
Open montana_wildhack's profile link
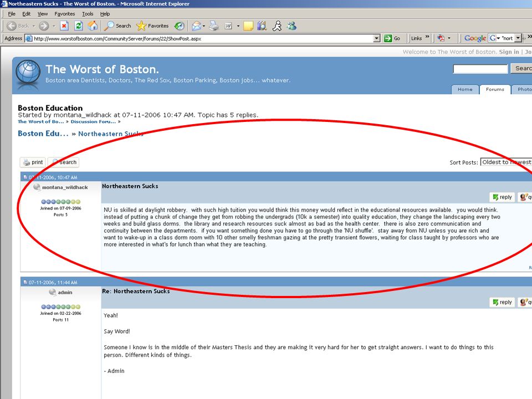(65, 187)
